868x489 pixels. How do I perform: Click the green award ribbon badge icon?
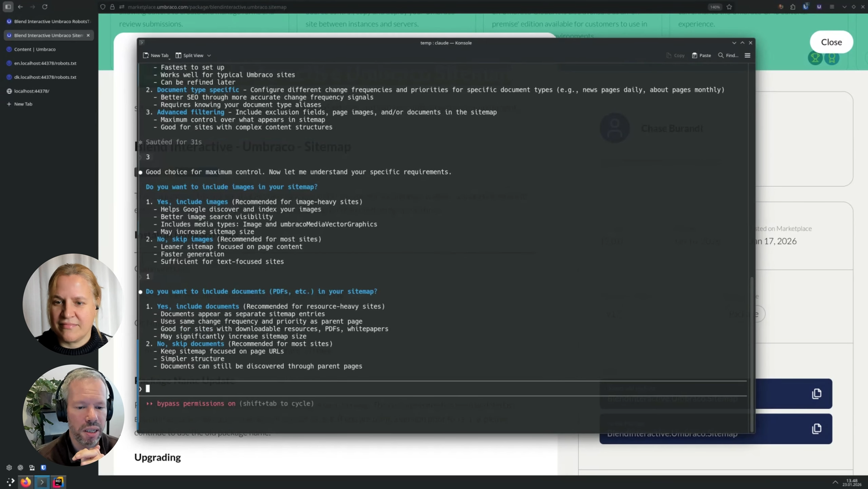pyautogui.click(x=832, y=58)
